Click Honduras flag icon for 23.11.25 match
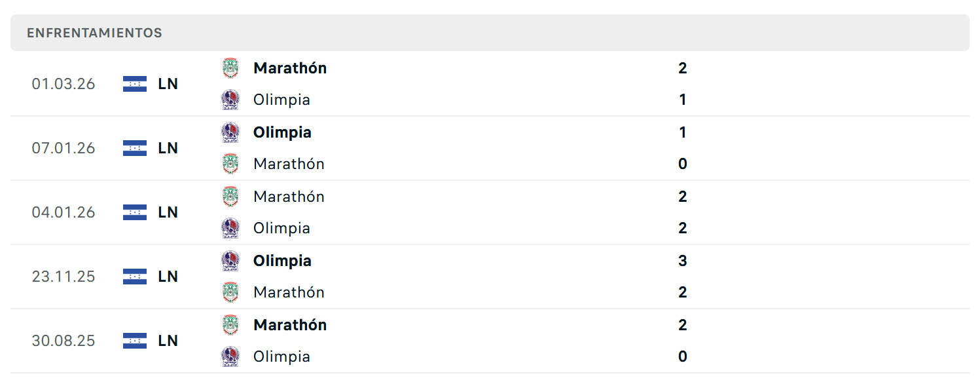 (x=135, y=277)
